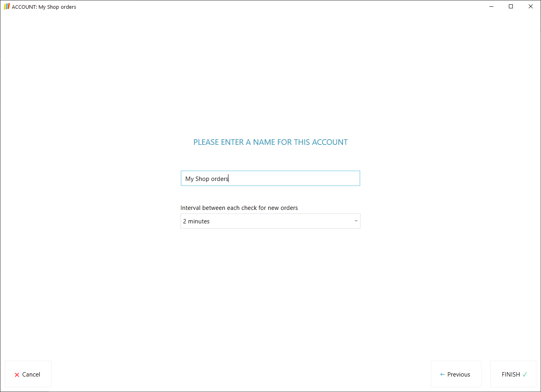Image resolution: width=541 pixels, height=392 pixels.
Task: Click the left arrow icon on Previous button
Action: point(441,374)
